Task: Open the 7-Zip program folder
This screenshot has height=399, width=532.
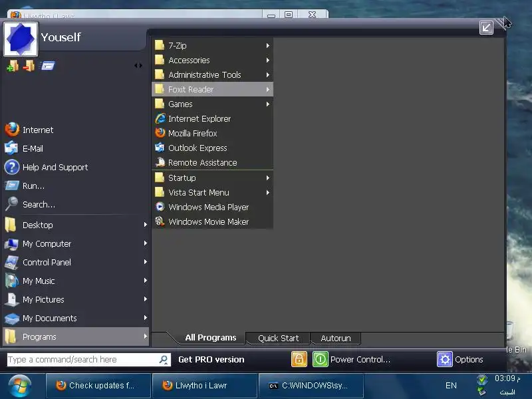Action: (212, 45)
